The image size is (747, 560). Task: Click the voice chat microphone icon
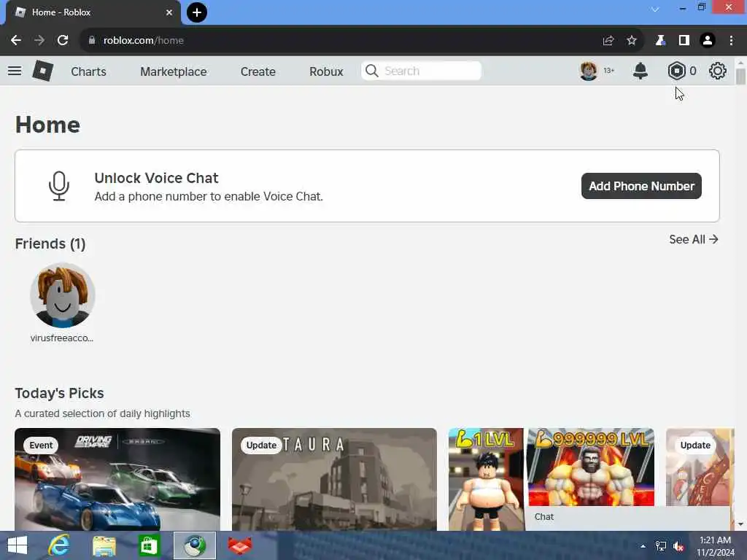coord(59,186)
